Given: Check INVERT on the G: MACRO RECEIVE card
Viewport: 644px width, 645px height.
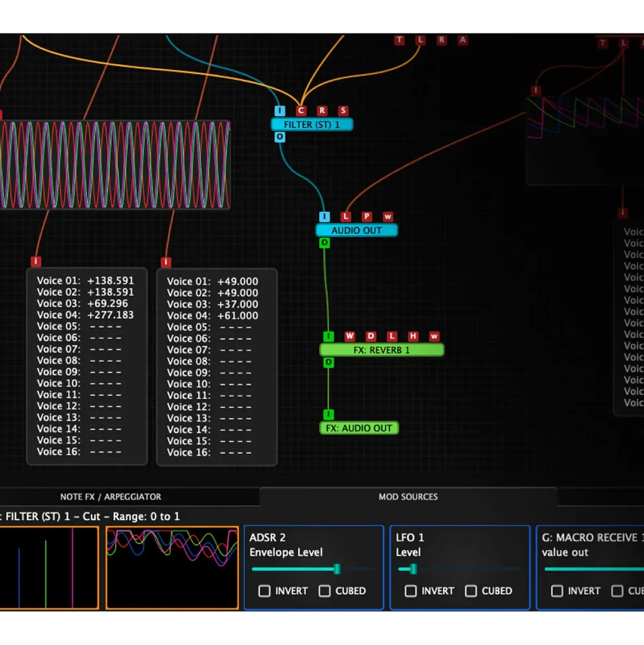Looking at the screenshot, I should [557, 591].
